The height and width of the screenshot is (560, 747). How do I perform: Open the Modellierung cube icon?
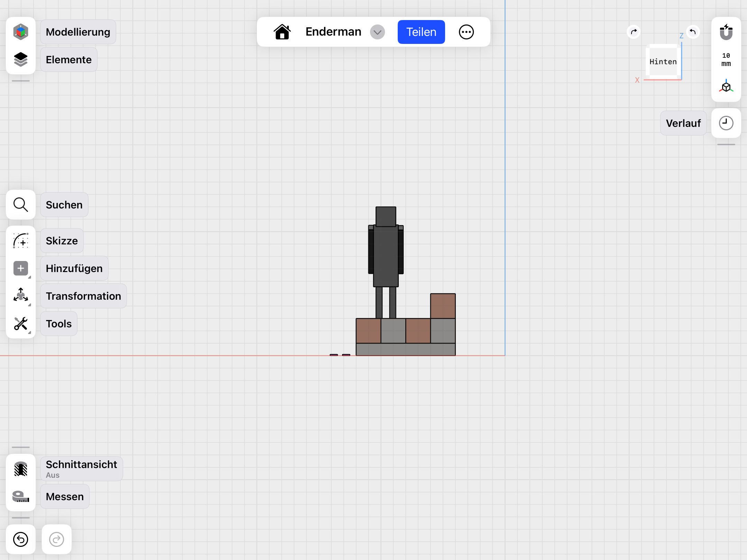(21, 32)
